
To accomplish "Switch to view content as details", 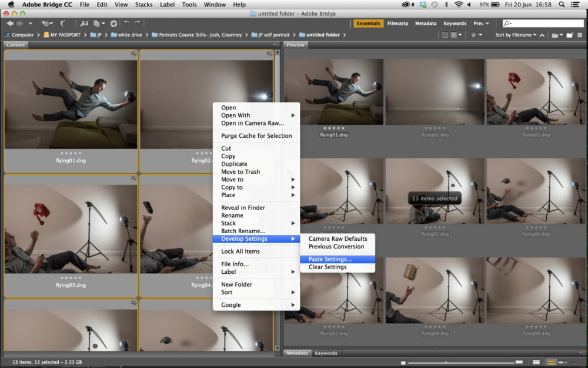I will tap(563, 362).
